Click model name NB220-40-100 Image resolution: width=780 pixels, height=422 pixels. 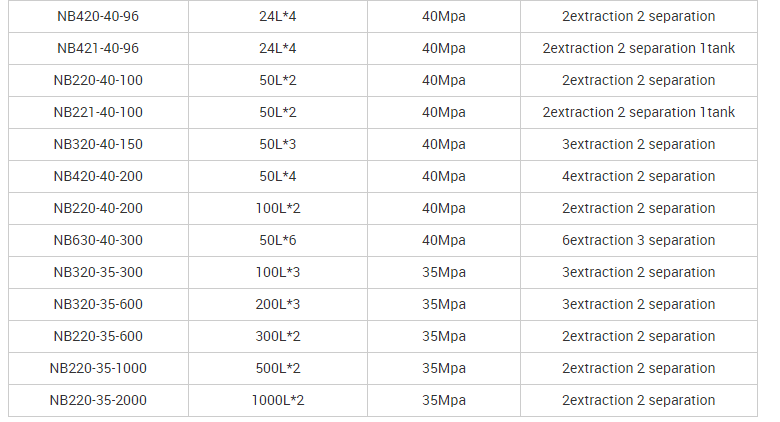pos(98,80)
